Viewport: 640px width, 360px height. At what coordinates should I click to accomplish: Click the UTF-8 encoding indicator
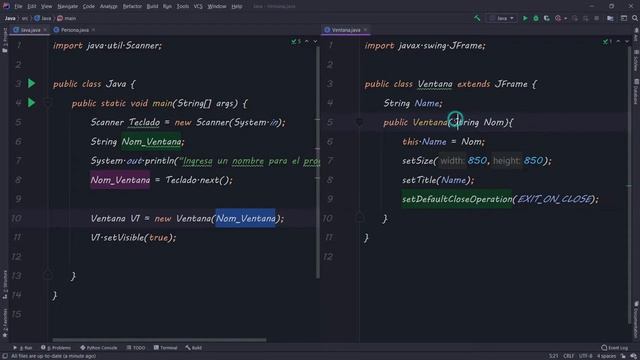[x=585, y=356]
